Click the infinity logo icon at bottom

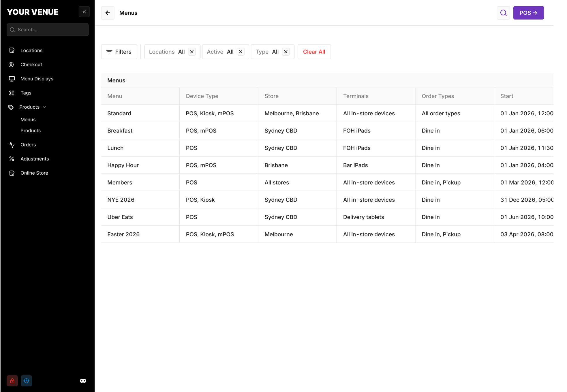(x=83, y=381)
